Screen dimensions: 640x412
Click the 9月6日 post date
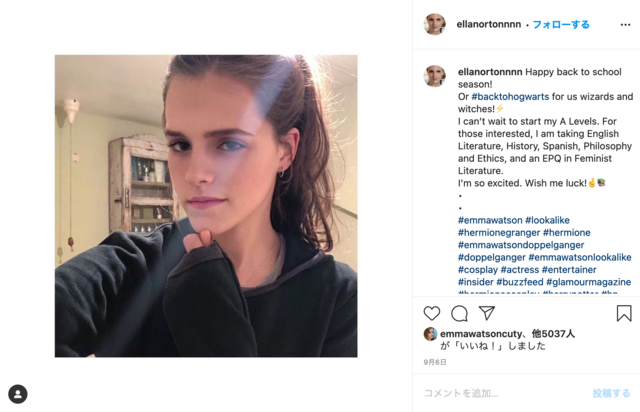pyautogui.click(x=435, y=362)
